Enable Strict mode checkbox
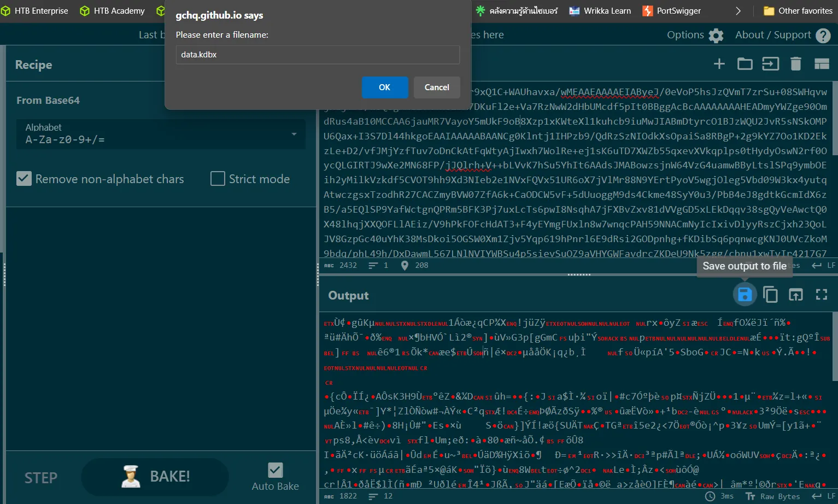The image size is (838, 504). click(x=218, y=179)
